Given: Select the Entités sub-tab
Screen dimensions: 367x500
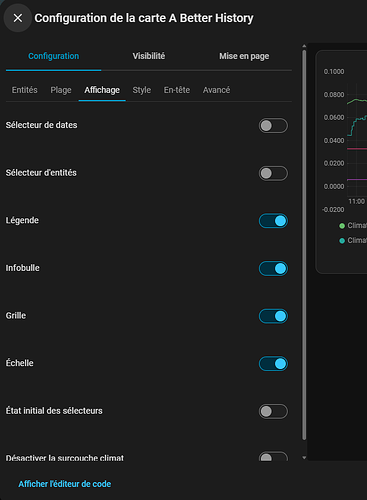Looking at the screenshot, I should point(25,90).
